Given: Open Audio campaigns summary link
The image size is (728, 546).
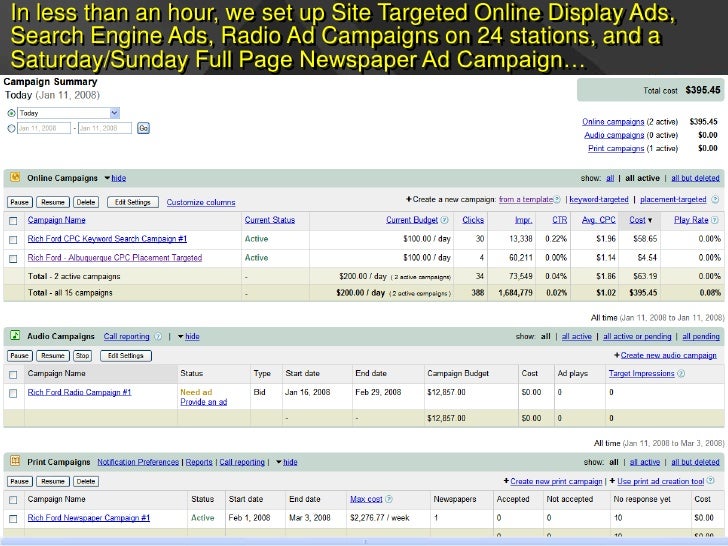Looking at the screenshot, I should pos(614,135).
